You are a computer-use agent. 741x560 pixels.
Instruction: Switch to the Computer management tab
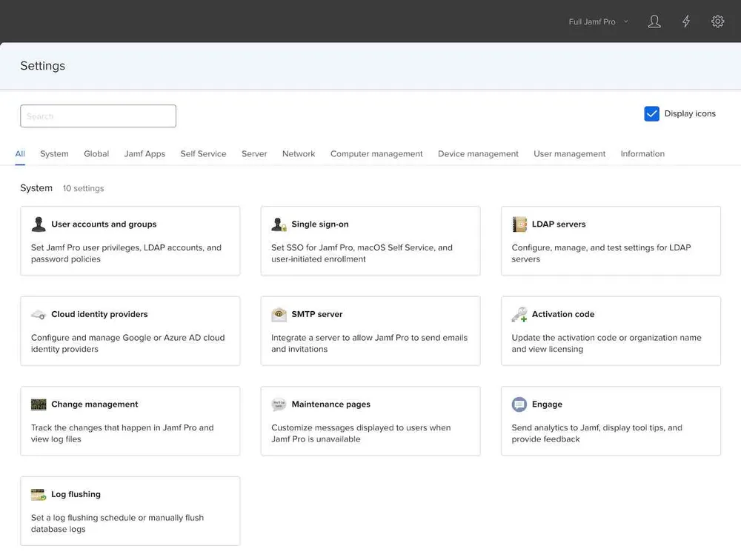tap(376, 154)
